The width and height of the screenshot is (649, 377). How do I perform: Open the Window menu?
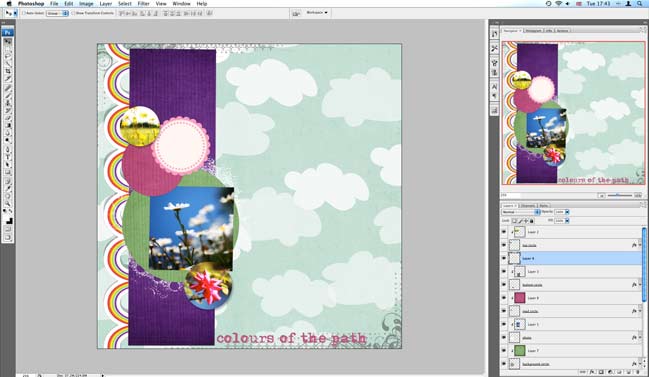(181, 4)
